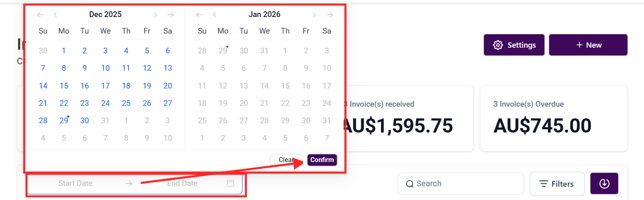Go to next year in Dec 2025 calendar
Screen dimensions: 644x200
click(171, 15)
